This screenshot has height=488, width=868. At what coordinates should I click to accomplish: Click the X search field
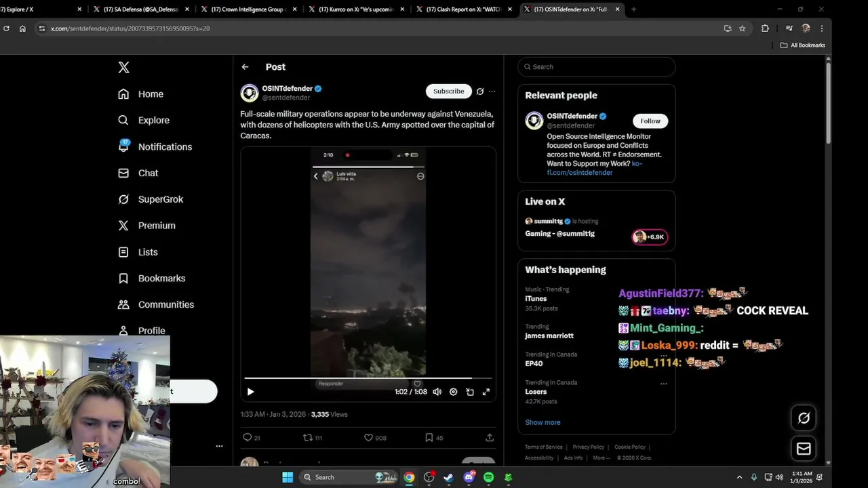597,67
